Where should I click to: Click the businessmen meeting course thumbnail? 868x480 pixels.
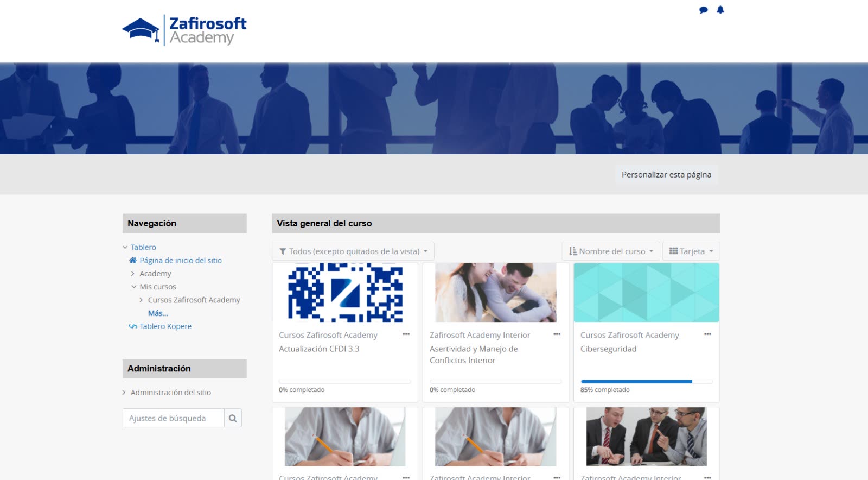coord(646,437)
